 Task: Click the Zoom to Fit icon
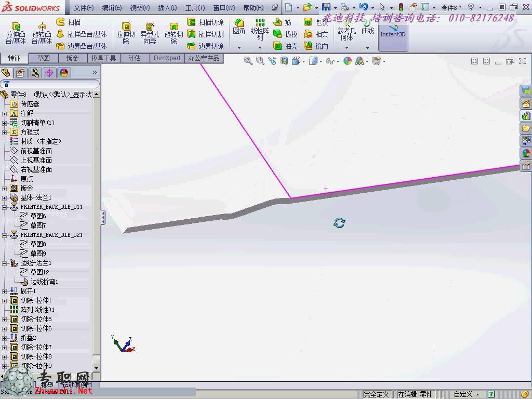click(248, 61)
